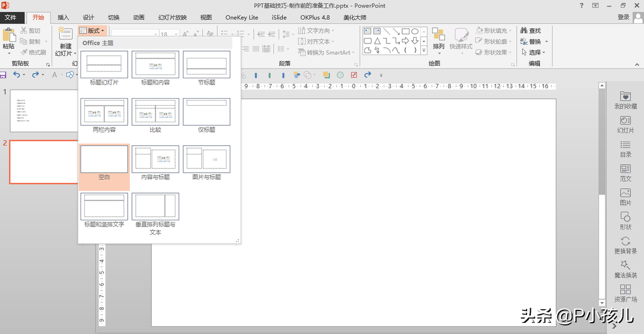This screenshot has width=644, height=334.
Task: Open the Pictures (图片) sidebar panel
Action: pos(625,197)
